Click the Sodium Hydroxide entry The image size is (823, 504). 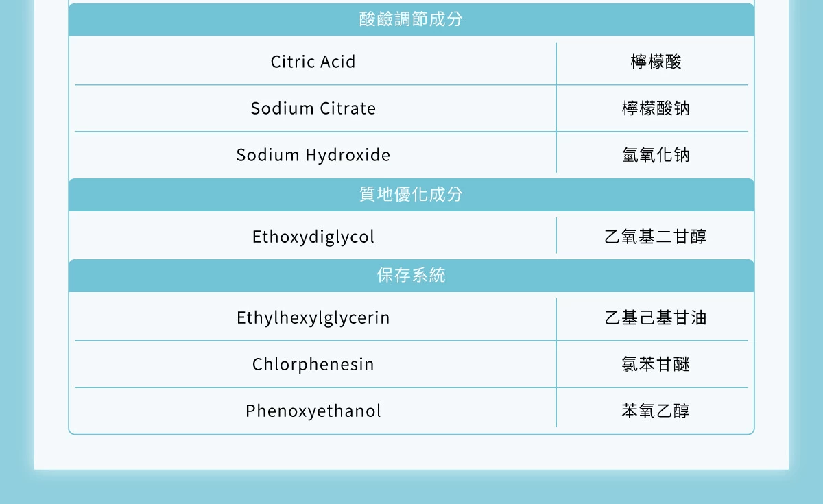coord(313,155)
